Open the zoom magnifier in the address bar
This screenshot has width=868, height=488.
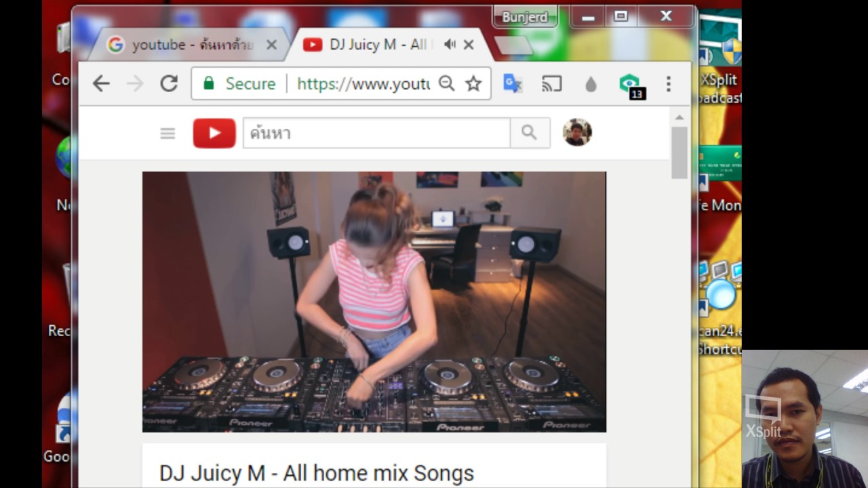tap(446, 83)
